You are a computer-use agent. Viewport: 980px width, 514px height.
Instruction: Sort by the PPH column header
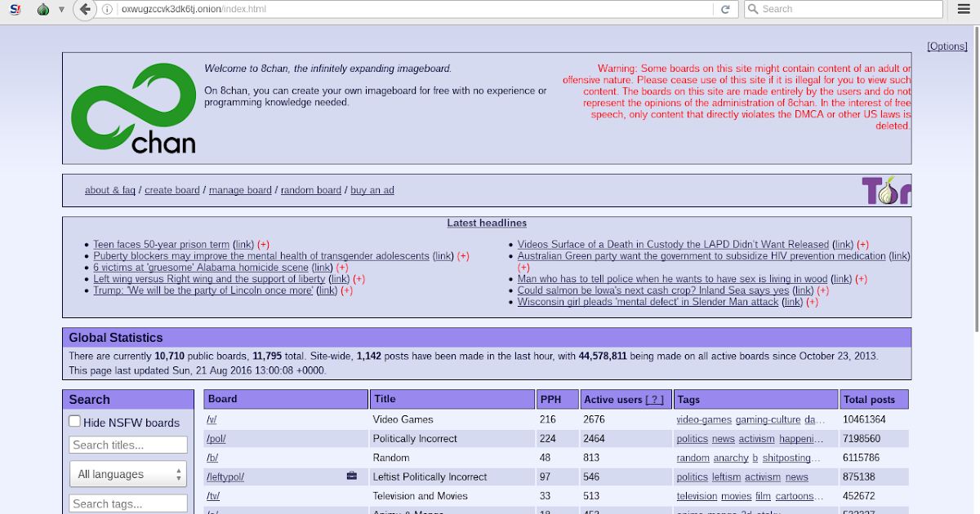pyautogui.click(x=557, y=399)
